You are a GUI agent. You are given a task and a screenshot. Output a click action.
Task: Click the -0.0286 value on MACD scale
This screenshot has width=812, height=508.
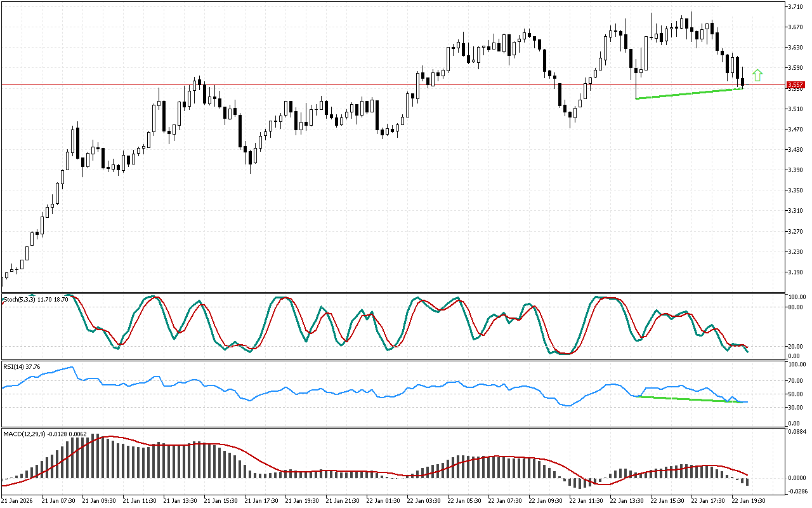pos(797,491)
